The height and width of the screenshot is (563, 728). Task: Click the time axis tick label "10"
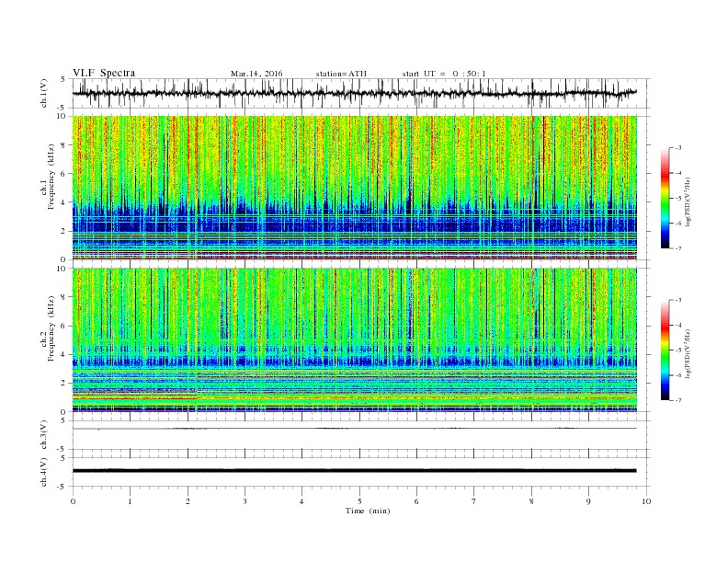(x=646, y=501)
